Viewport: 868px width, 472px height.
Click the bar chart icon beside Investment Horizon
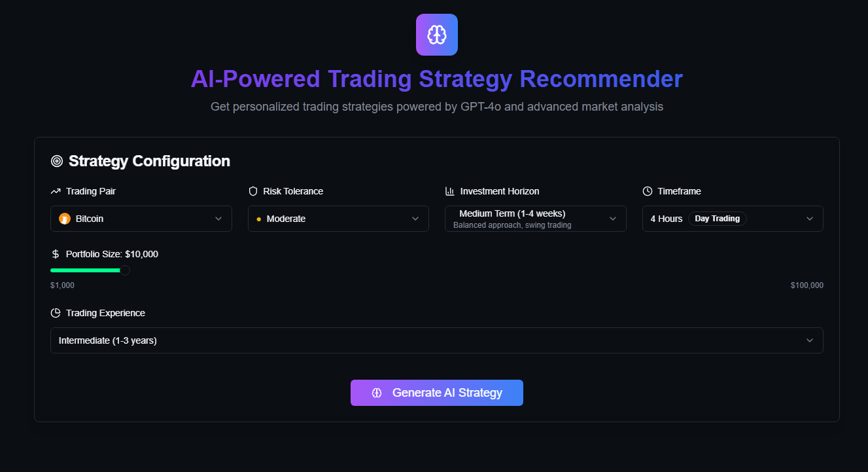click(x=450, y=191)
